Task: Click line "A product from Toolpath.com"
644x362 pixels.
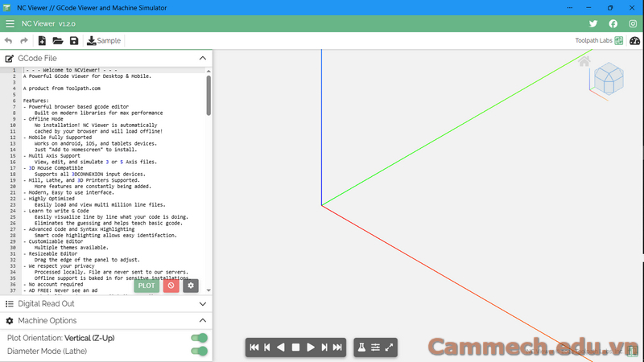Action: pyautogui.click(x=62, y=88)
